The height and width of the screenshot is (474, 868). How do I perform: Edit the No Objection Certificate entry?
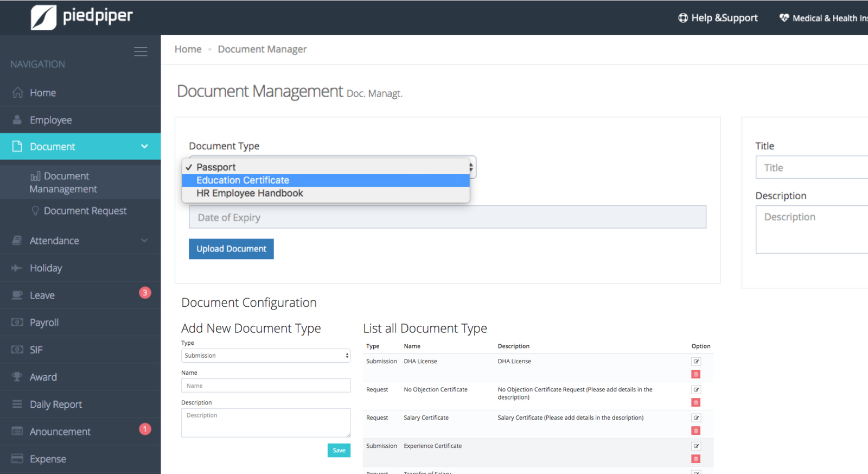(x=696, y=390)
